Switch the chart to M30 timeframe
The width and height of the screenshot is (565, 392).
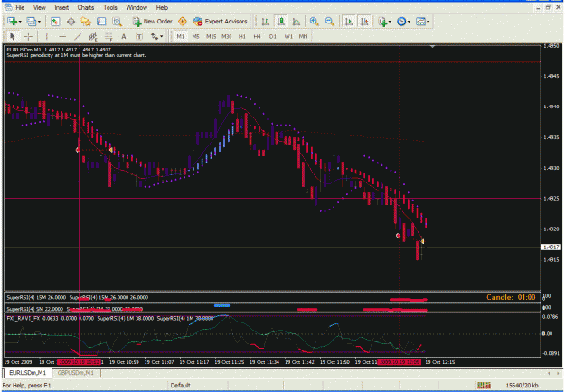(x=226, y=36)
